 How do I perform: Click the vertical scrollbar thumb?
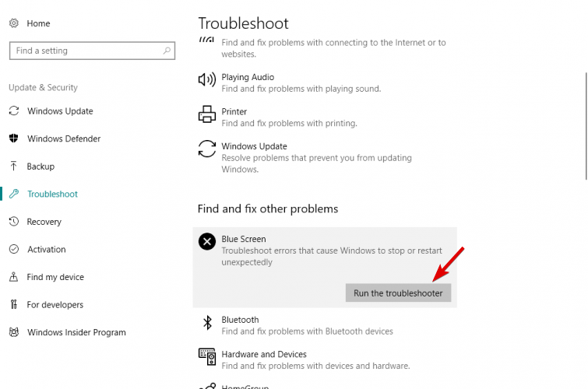(586, 126)
